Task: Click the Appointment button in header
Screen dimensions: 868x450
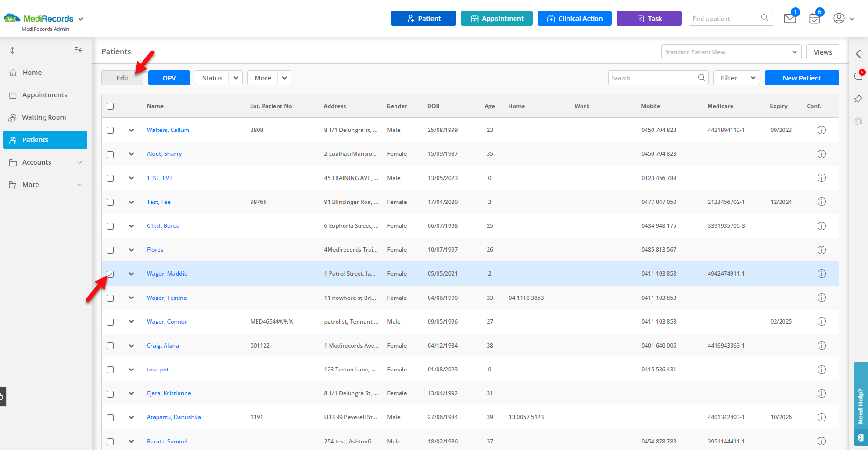Action: 497,18
